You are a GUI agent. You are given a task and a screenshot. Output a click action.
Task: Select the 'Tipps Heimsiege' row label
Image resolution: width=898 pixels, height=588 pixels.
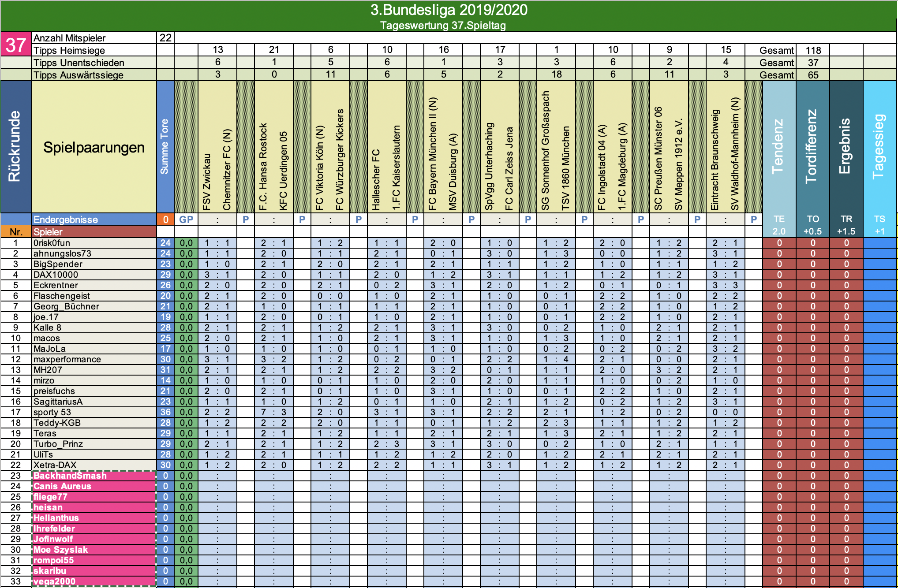click(x=69, y=50)
